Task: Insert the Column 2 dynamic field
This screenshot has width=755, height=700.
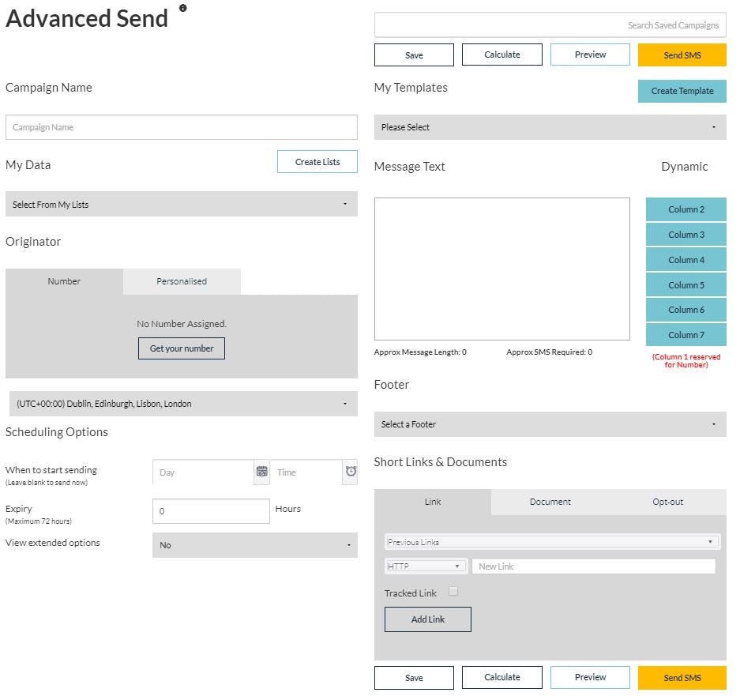Action: [686, 209]
